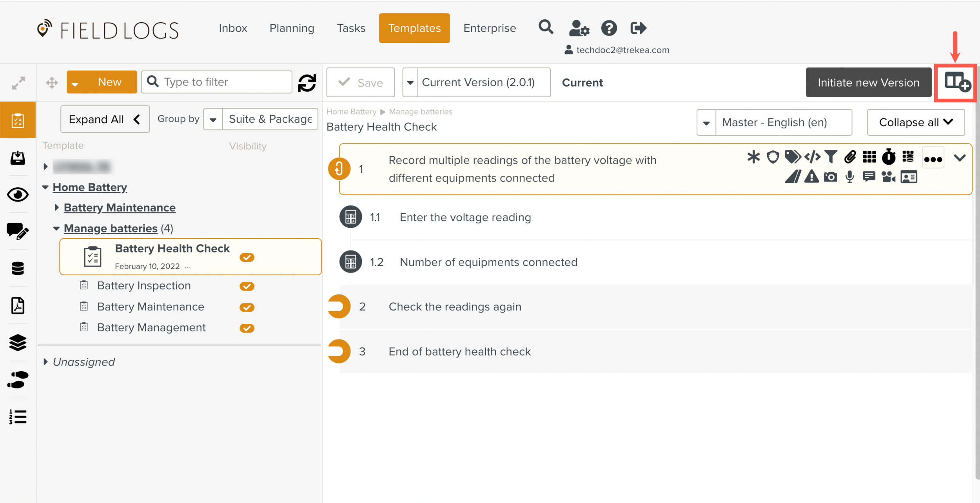The height and width of the screenshot is (503, 980).
Task: Expand the Unassigned group
Action: click(45, 361)
